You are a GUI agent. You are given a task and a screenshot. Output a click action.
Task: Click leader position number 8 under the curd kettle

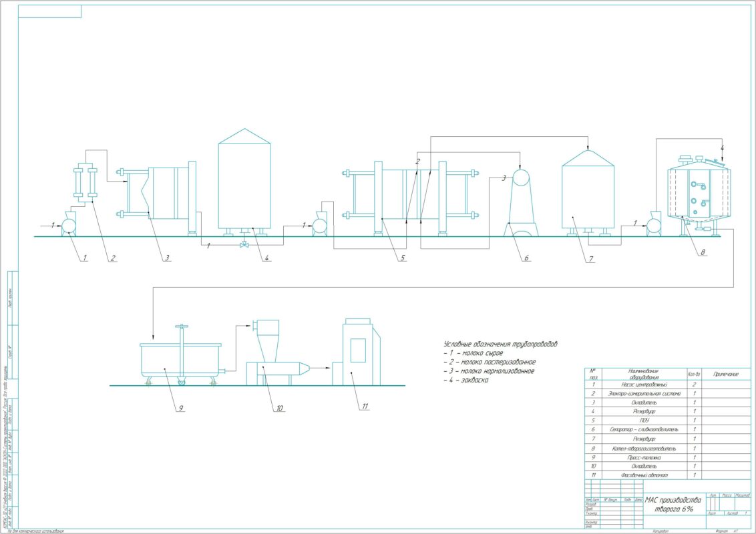[x=703, y=252]
